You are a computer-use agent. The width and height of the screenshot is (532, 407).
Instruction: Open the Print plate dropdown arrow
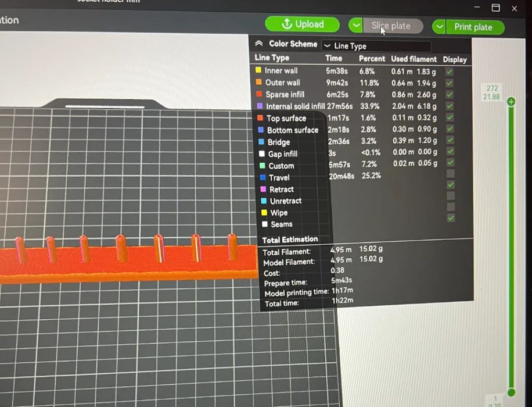tap(439, 27)
